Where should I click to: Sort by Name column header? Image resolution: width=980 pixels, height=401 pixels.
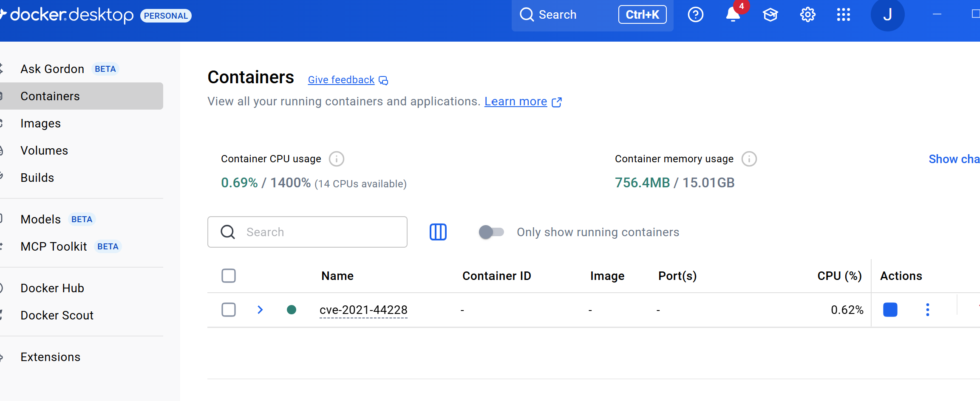(337, 276)
